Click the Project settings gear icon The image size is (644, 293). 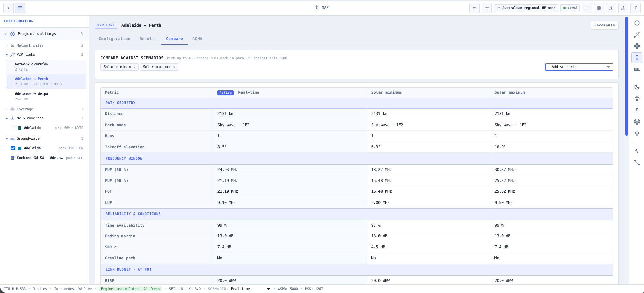pos(13,34)
